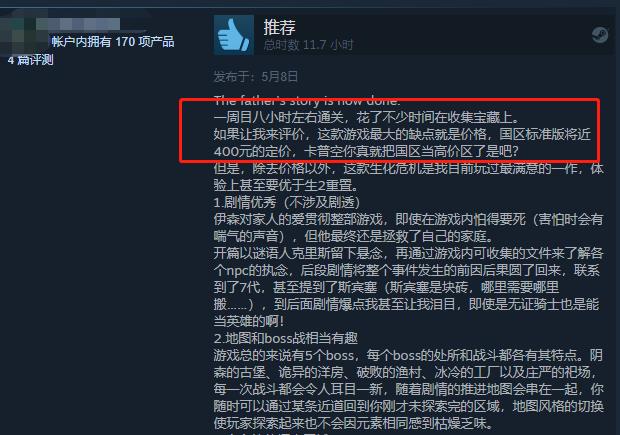Click the heading '1.剧情优秀（不涉及剧透）'
This screenshot has width=620, height=435.
tap(287, 202)
